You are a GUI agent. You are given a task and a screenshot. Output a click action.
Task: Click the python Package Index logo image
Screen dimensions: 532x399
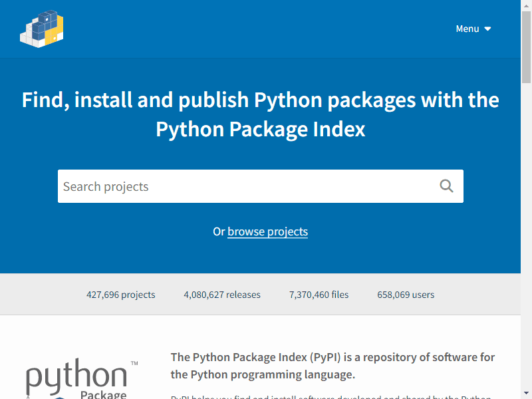[x=82, y=378]
